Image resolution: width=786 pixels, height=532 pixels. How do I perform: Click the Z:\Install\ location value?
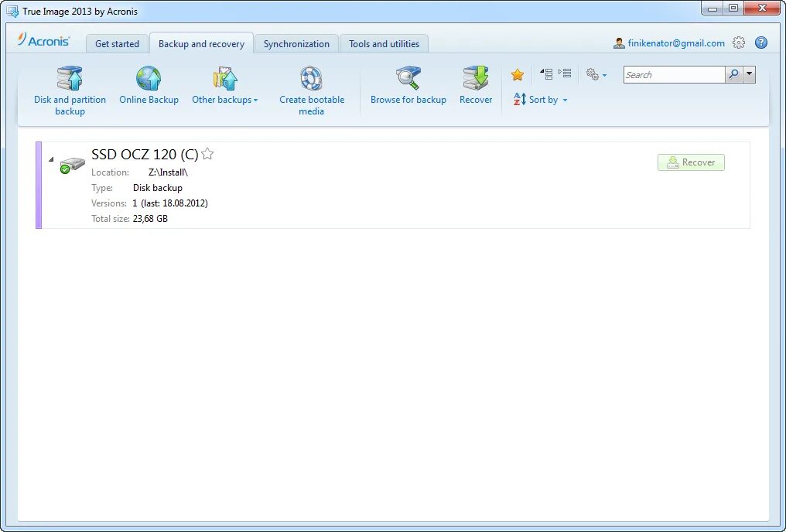[x=168, y=172]
